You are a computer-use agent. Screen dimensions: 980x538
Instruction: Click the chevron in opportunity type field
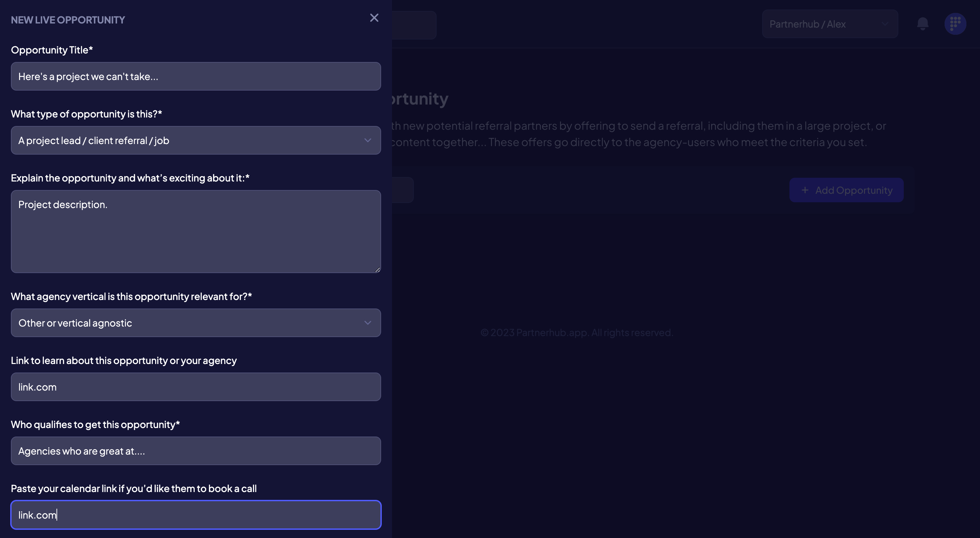click(x=367, y=140)
